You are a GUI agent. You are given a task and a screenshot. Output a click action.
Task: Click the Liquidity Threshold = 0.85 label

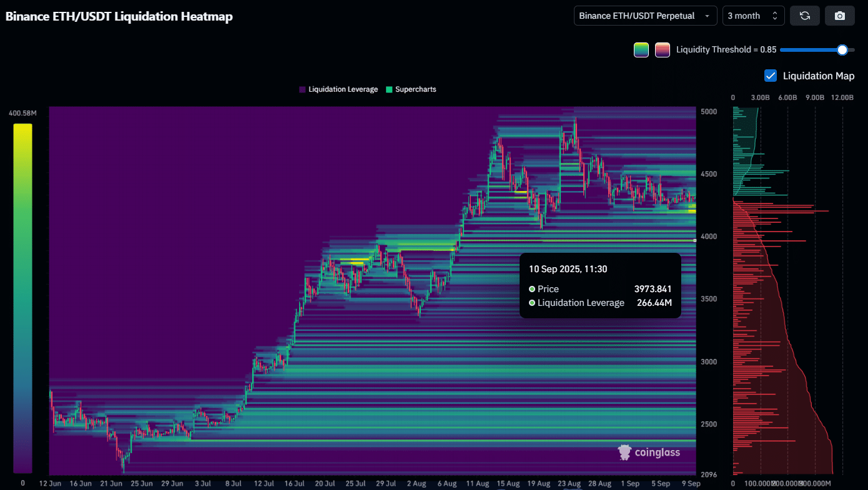click(726, 50)
